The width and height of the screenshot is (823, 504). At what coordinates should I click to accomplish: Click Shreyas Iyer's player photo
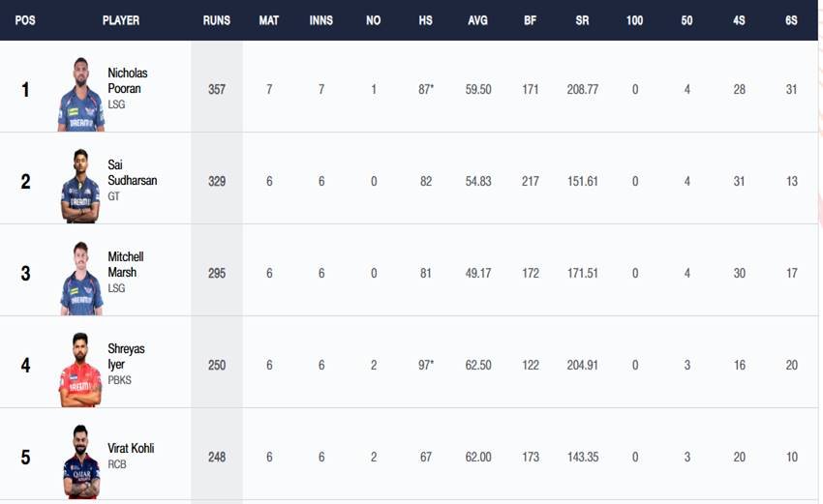click(80, 371)
